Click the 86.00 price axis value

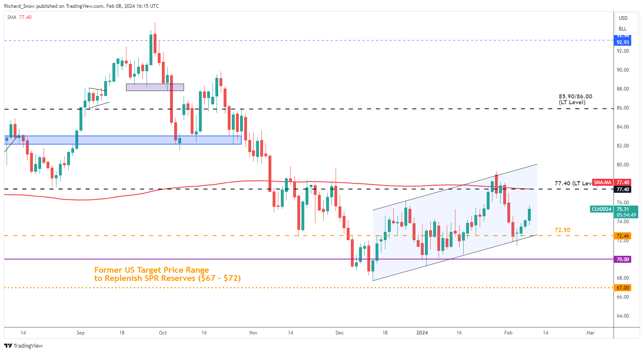[623, 108]
